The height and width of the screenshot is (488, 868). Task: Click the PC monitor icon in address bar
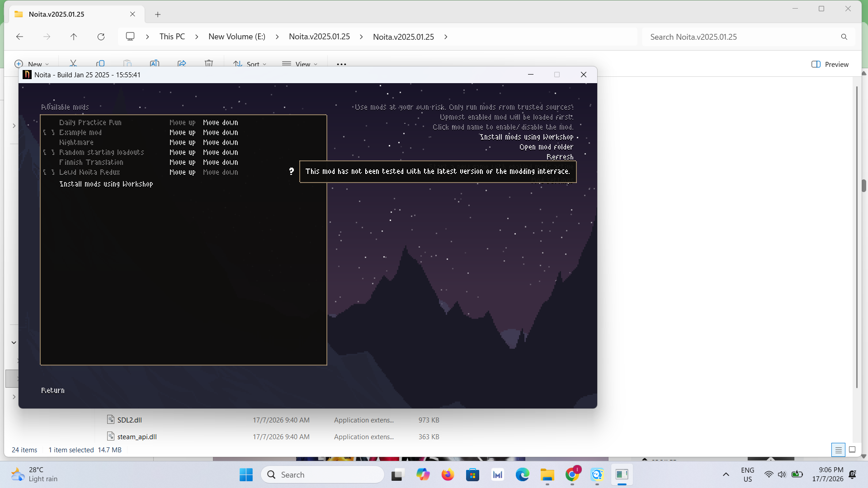(130, 37)
